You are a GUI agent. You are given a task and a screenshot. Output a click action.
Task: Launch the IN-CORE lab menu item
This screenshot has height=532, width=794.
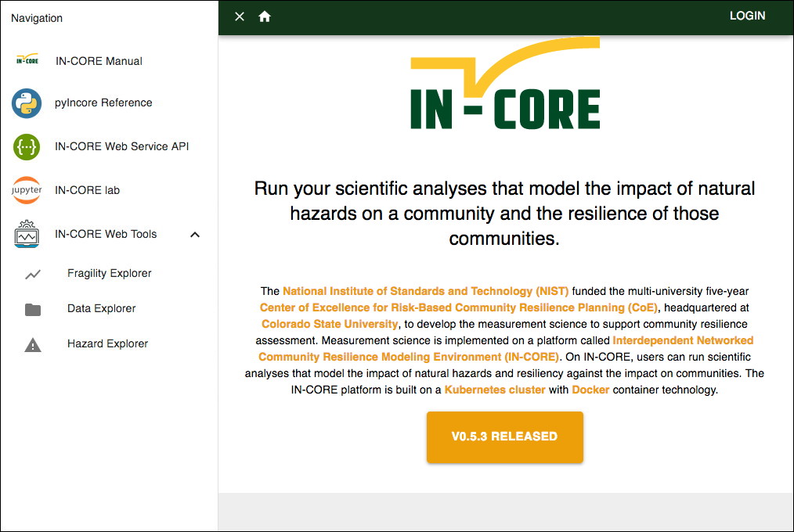coord(87,190)
